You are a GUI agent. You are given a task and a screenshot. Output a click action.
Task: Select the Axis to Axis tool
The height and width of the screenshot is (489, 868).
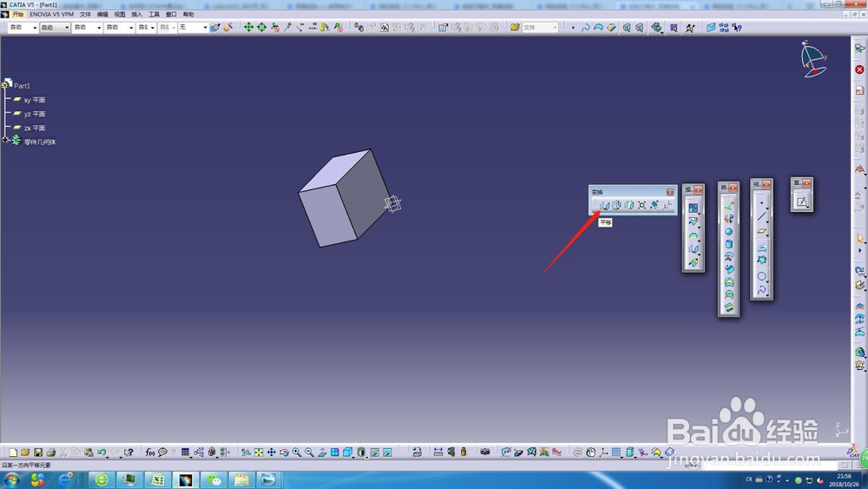[x=667, y=206]
